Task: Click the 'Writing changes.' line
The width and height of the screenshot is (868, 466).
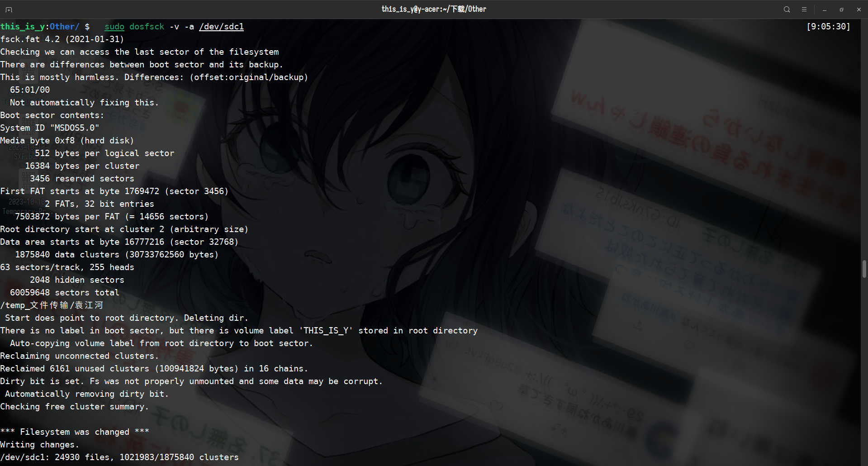Action: point(40,445)
